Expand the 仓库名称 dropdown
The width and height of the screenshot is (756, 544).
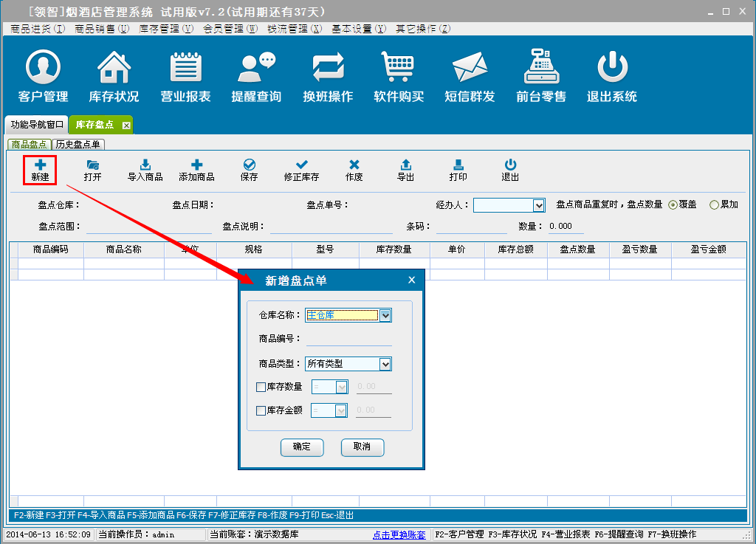[x=385, y=315]
